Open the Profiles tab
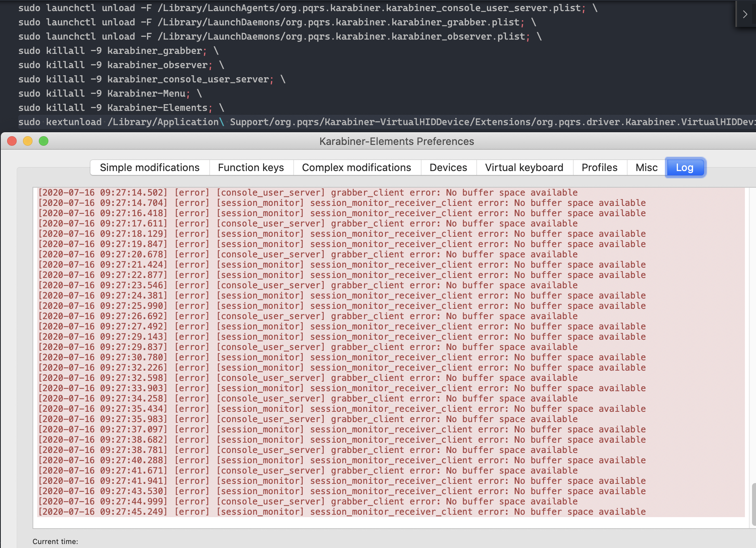The height and width of the screenshot is (548, 756). click(599, 167)
